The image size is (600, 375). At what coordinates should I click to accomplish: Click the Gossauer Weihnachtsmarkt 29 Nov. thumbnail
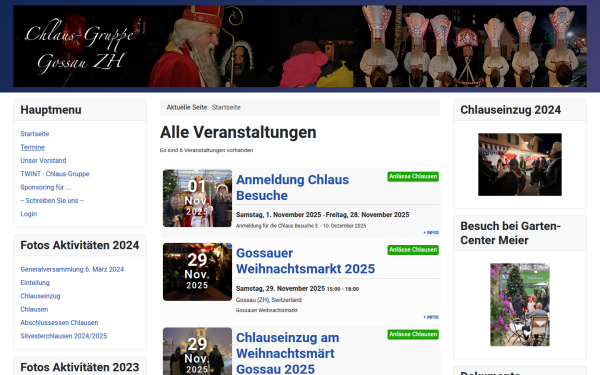click(197, 272)
